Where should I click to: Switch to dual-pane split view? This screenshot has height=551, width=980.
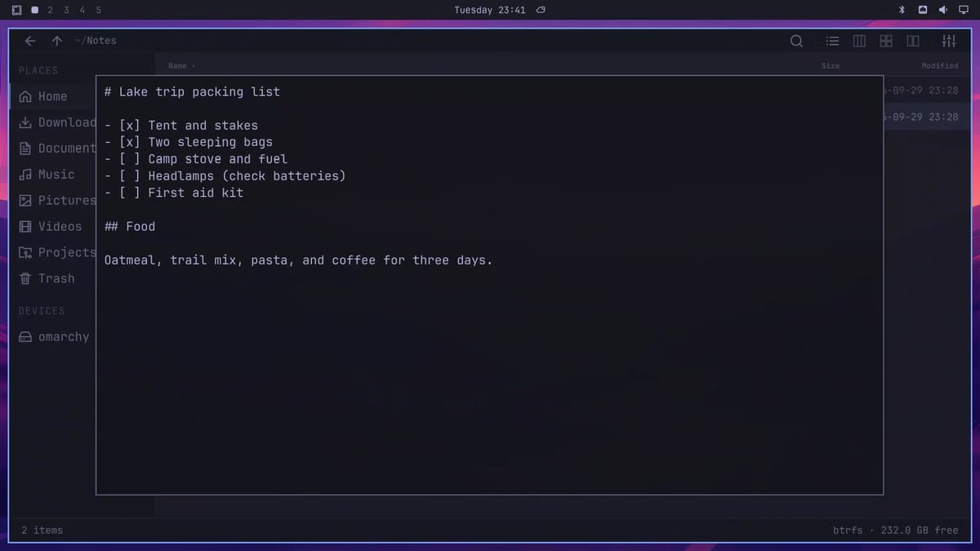pos(913,41)
